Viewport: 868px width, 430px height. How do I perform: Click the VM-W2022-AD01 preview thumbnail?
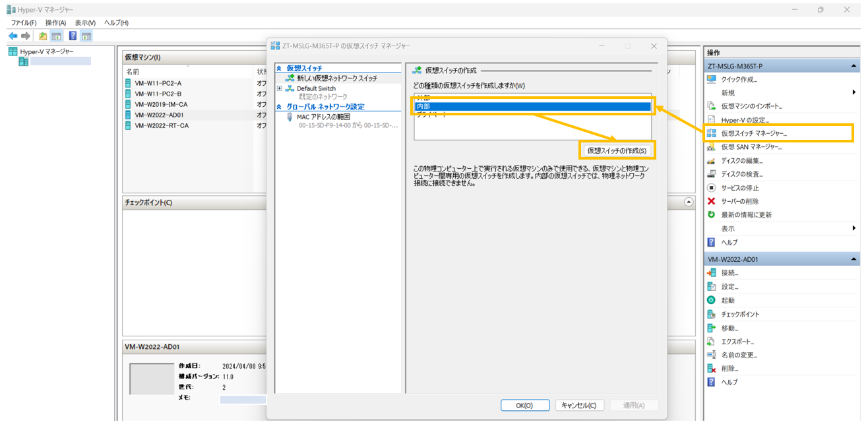[x=152, y=379]
